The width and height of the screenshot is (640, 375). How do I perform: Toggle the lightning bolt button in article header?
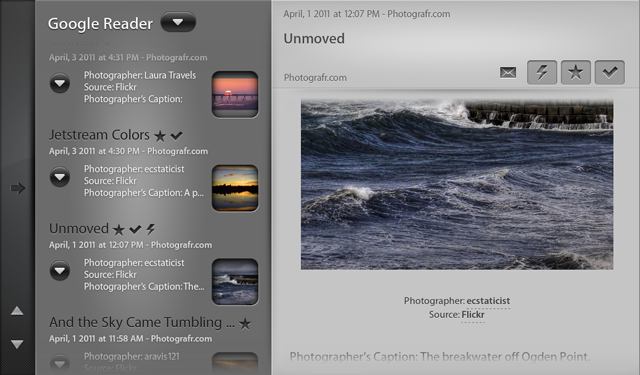click(x=542, y=72)
